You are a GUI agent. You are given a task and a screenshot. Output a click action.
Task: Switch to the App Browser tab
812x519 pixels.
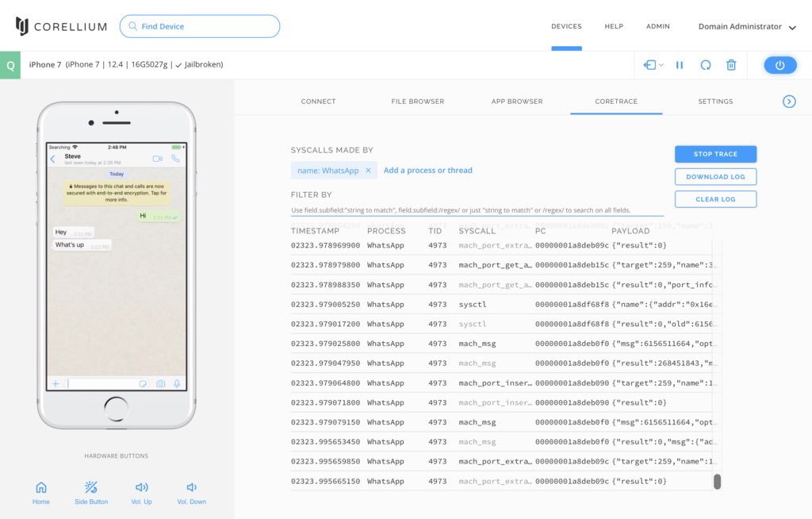517,102
